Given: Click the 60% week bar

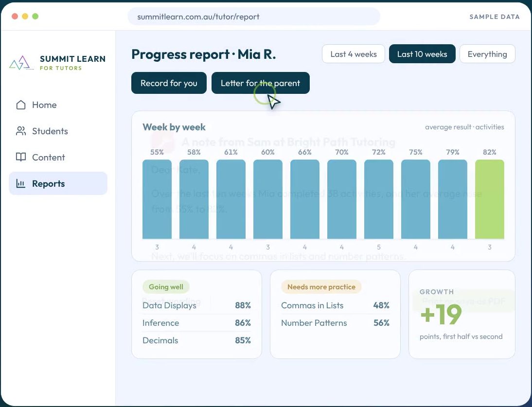Looking at the screenshot, I should (267, 199).
